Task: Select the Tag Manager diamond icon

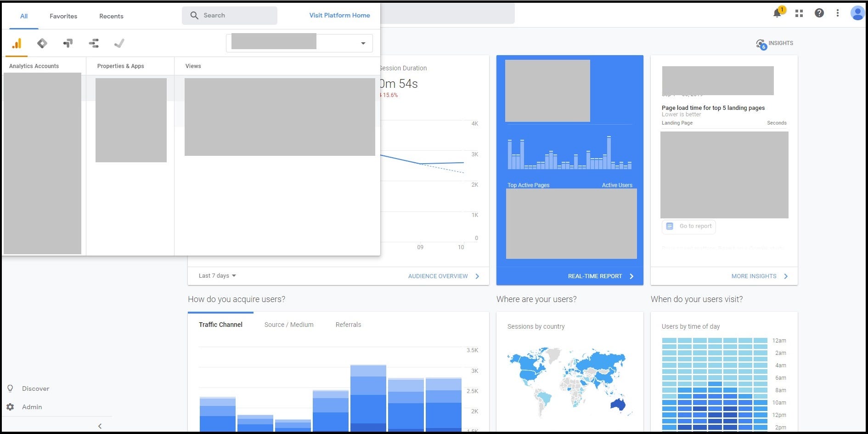Action: pos(42,43)
